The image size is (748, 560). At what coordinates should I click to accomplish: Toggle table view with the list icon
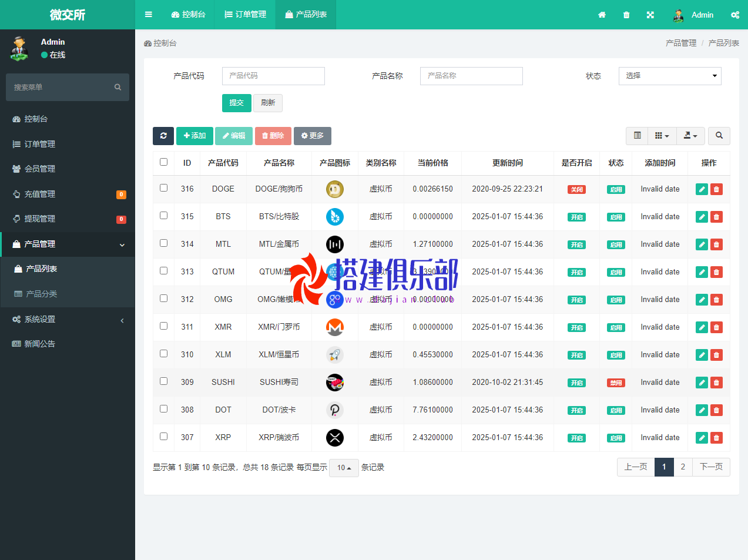637,136
